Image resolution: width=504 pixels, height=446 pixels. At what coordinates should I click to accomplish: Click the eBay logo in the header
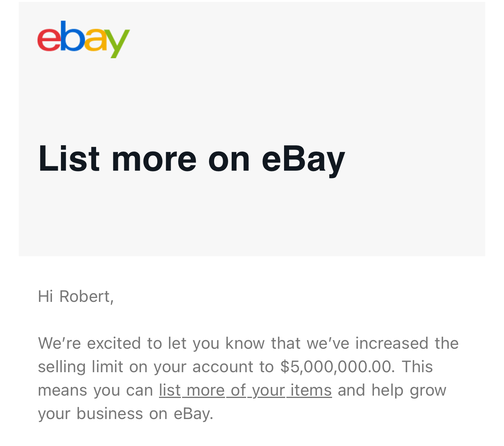click(84, 39)
